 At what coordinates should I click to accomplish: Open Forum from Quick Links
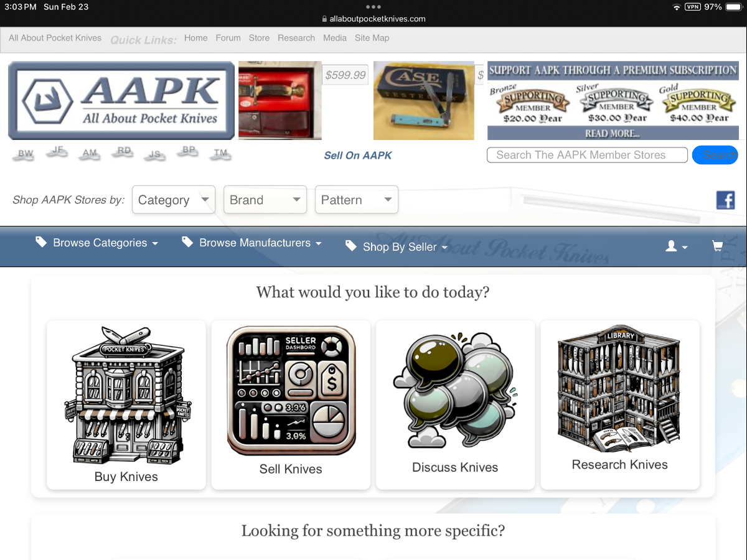(x=228, y=38)
